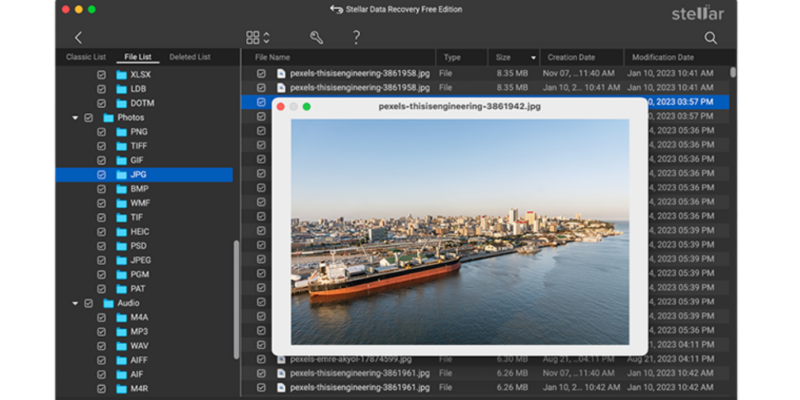This screenshot has height=400, width=800.
Task: Switch to Deleted List tab
Action: click(189, 57)
